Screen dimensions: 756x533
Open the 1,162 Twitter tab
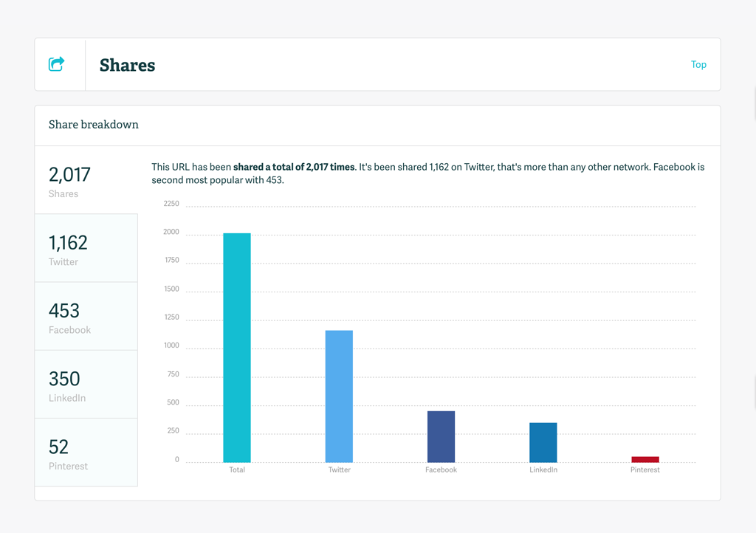pyautogui.click(x=86, y=249)
